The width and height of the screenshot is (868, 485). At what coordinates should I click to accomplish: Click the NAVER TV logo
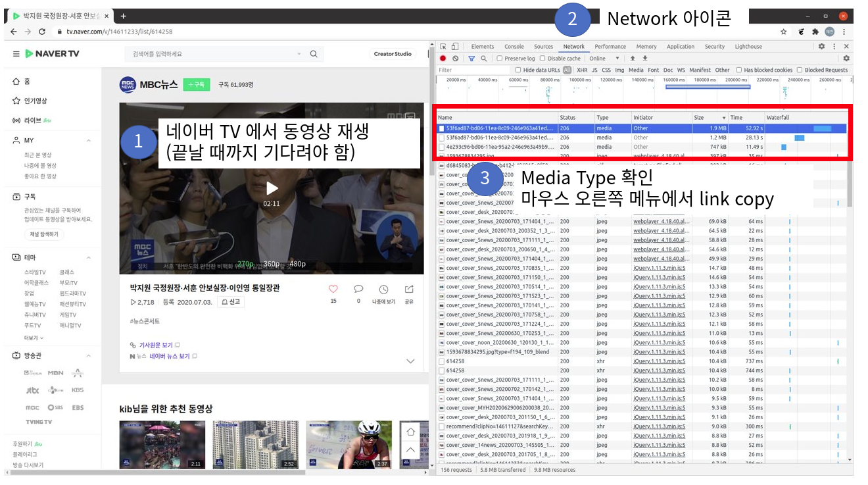pyautogui.click(x=52, y=53)
